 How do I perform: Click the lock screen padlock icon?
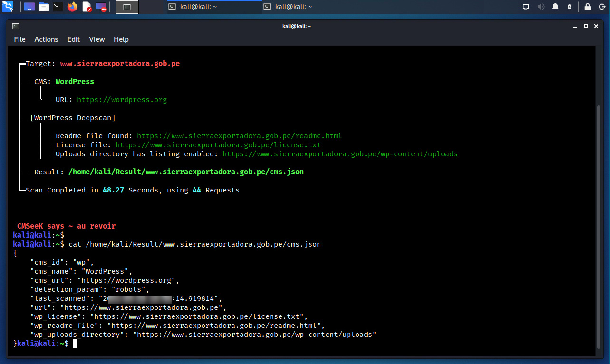(588, 7)
